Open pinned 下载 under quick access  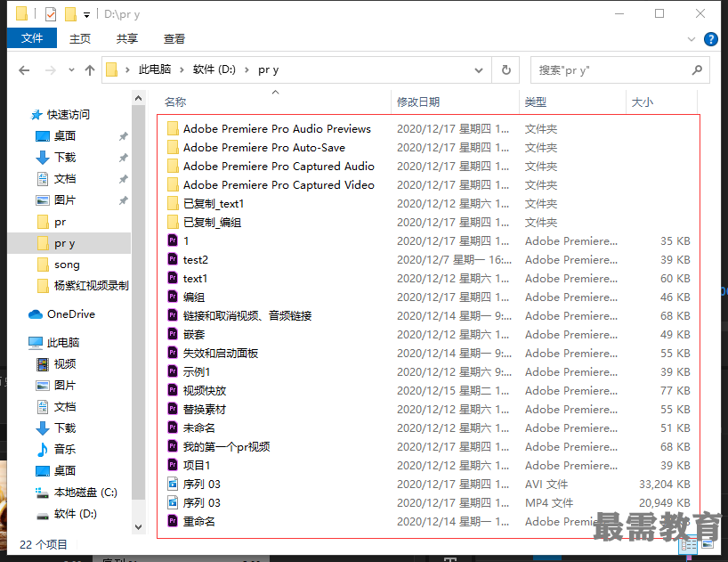pos(65,157)
